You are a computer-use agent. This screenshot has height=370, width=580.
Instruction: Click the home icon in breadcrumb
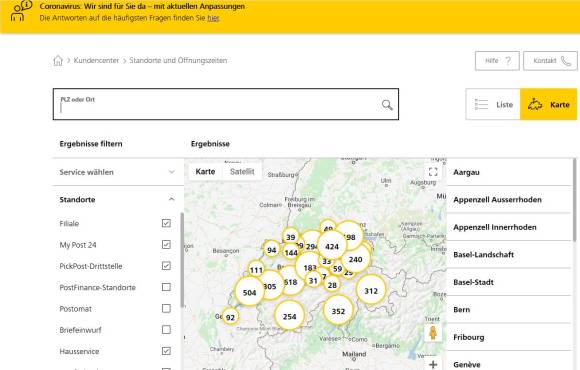coord(58,60)
